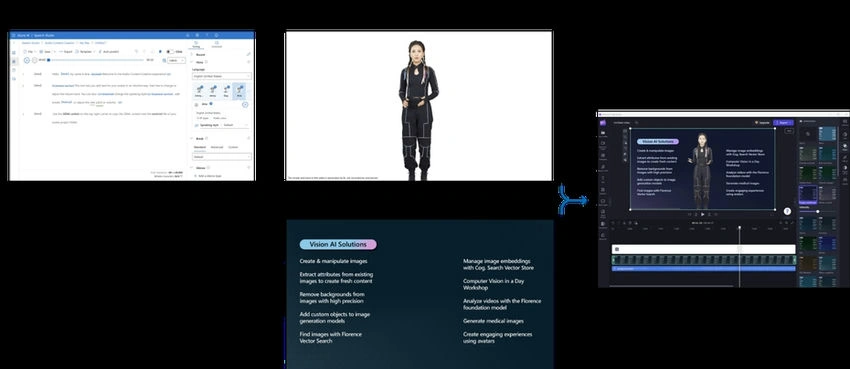Open the Break strength Default dropdown
This screenshot has width=850, height=369.
click(221, 157)
